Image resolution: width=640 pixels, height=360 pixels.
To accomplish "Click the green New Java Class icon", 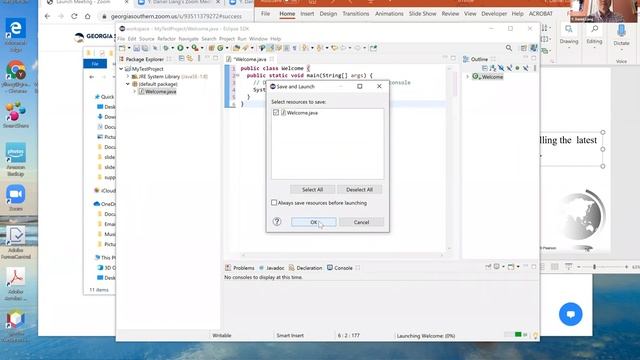I will point(220,48).
